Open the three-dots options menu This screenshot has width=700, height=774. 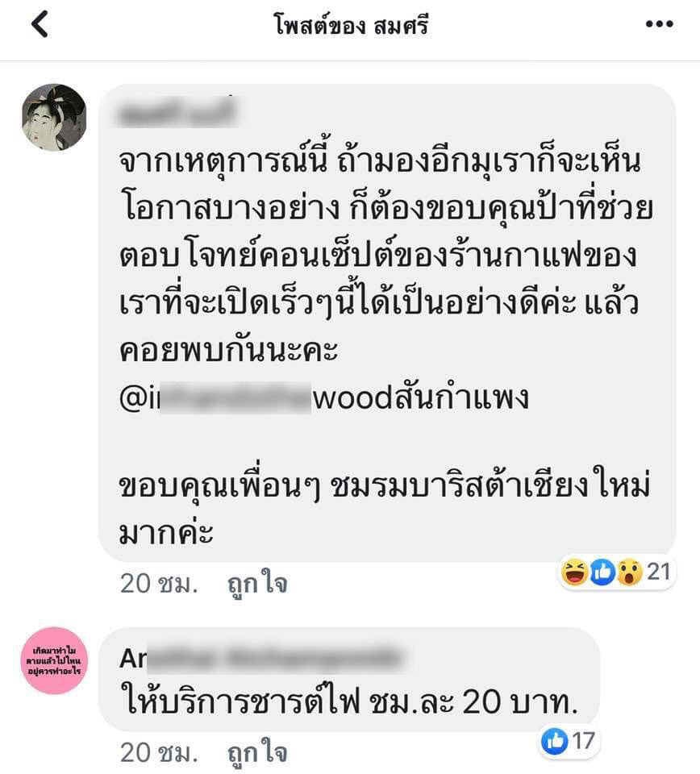click(x=659, y=23)
